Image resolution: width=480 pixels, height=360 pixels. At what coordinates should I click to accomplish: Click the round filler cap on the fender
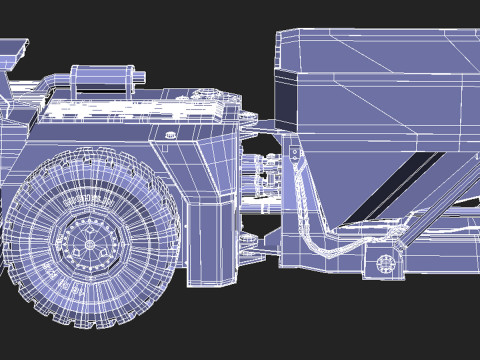170,135
